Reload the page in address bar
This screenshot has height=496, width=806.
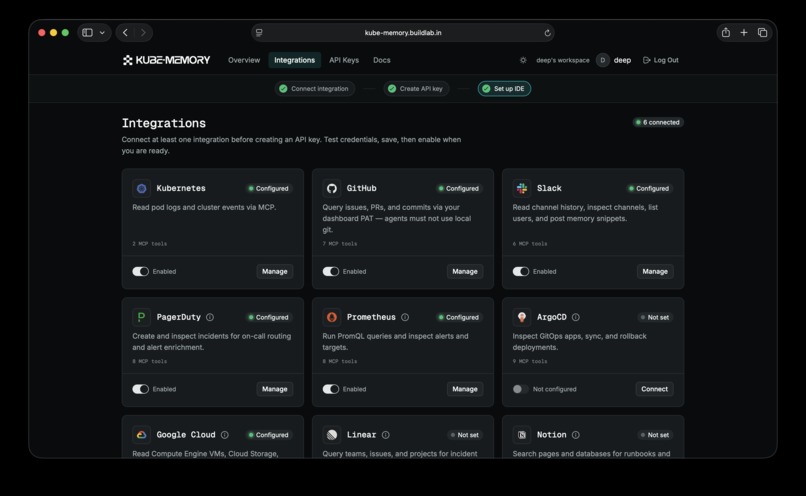(547, 33)
